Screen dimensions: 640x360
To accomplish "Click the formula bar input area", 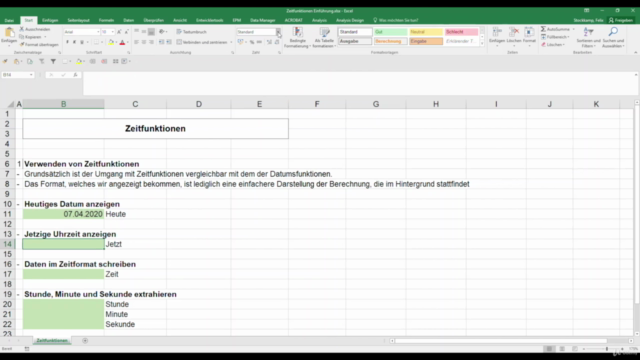I will click(x=359, y=84).
